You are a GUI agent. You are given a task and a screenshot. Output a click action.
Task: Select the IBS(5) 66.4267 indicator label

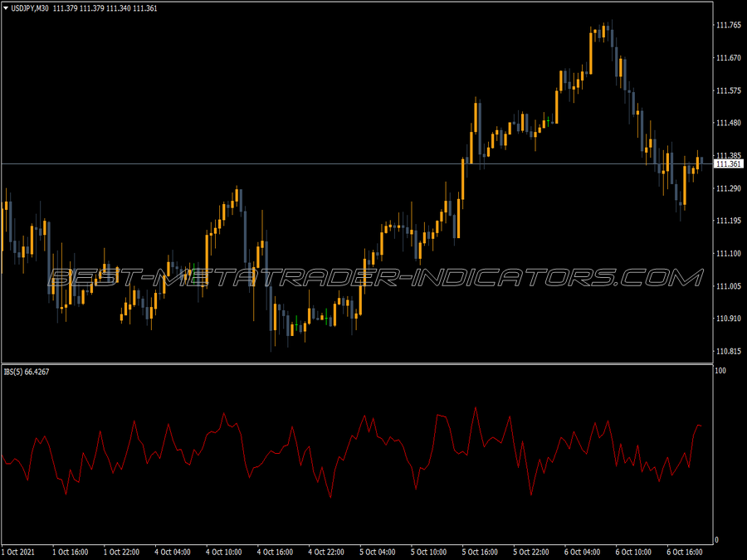pos(27,372)
